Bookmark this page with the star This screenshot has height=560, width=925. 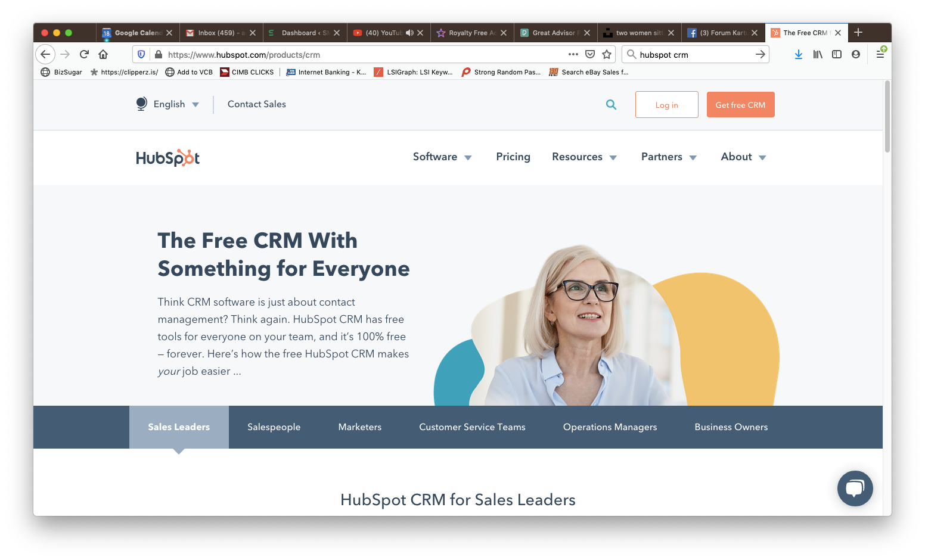tap(607, 54)
